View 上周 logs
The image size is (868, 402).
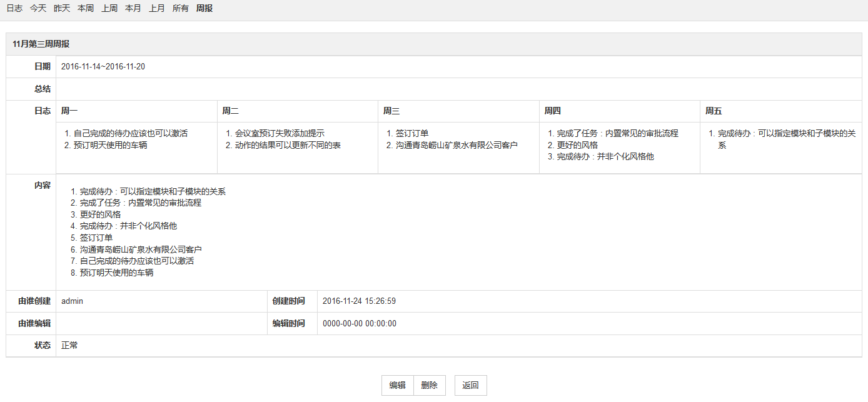tap(109, 9)
